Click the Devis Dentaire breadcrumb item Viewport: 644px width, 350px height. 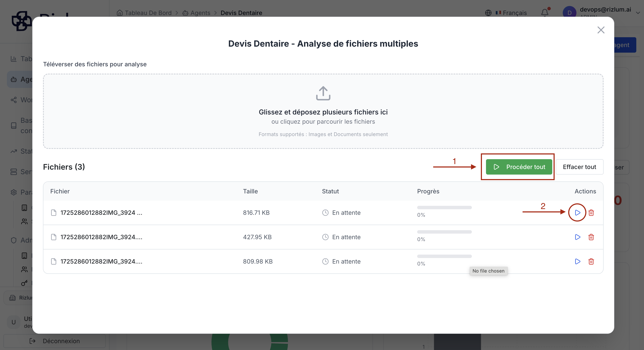pyautogui.click(x=242, y=13)
